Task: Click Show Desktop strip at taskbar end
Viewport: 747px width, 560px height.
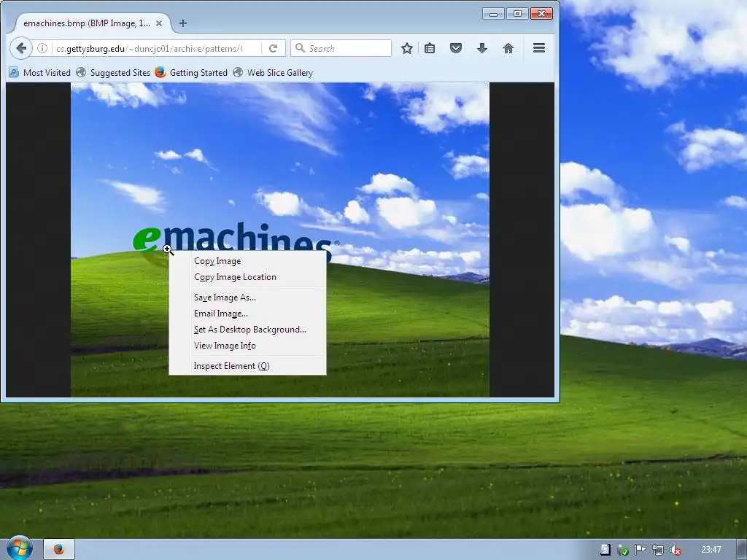Action: 742,550
